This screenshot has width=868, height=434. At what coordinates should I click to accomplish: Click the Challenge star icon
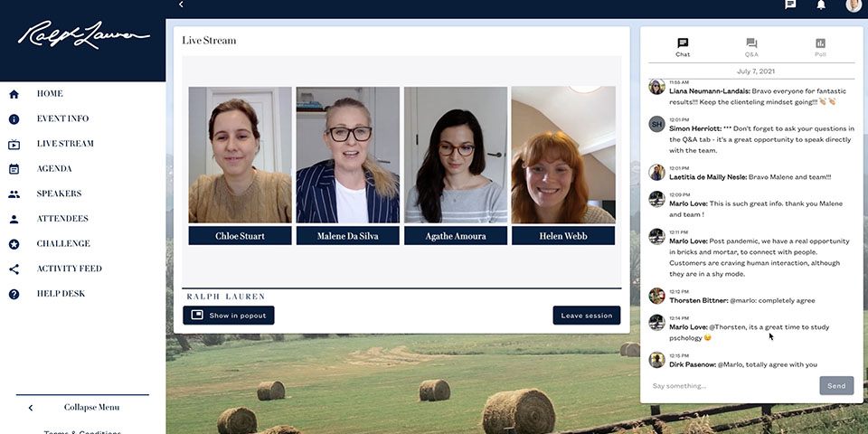(x=14, y=244)
